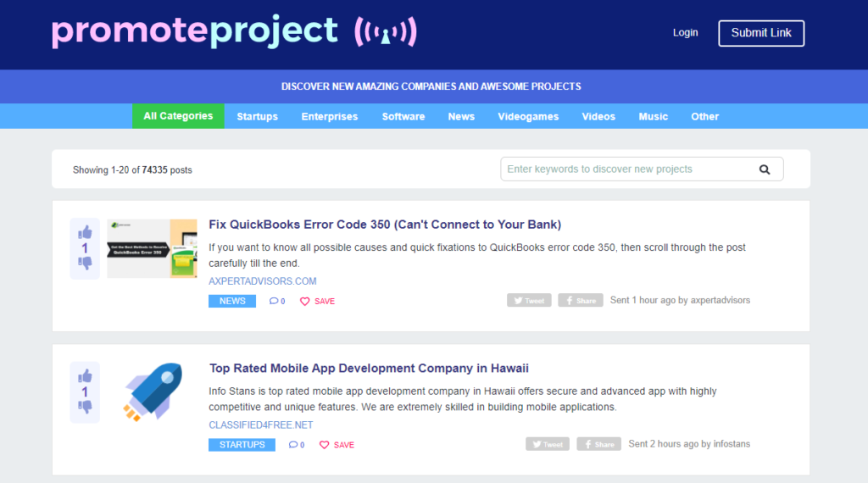868x483 pixels.
Task: Go to the Videogames category
Action: pos(528,117)
